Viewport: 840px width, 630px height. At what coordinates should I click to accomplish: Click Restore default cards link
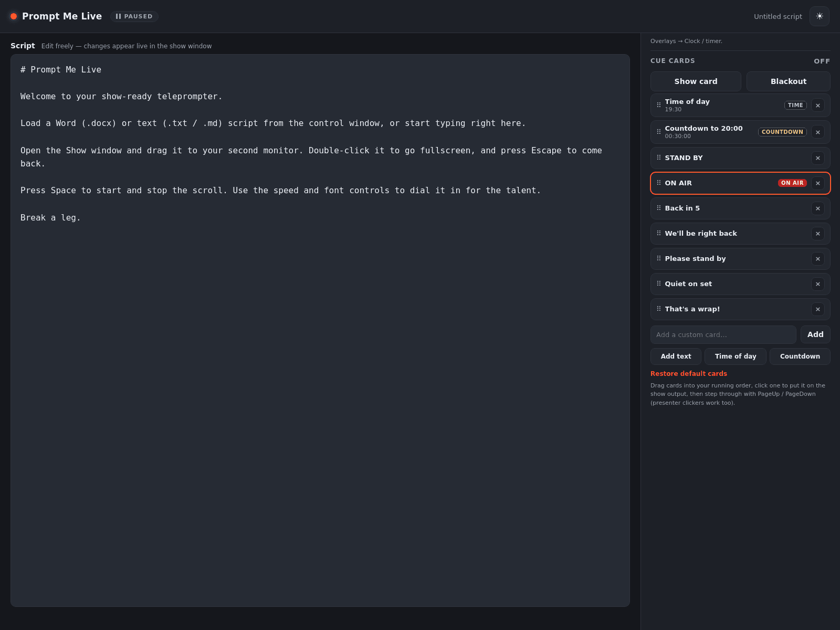click(689, 374)
